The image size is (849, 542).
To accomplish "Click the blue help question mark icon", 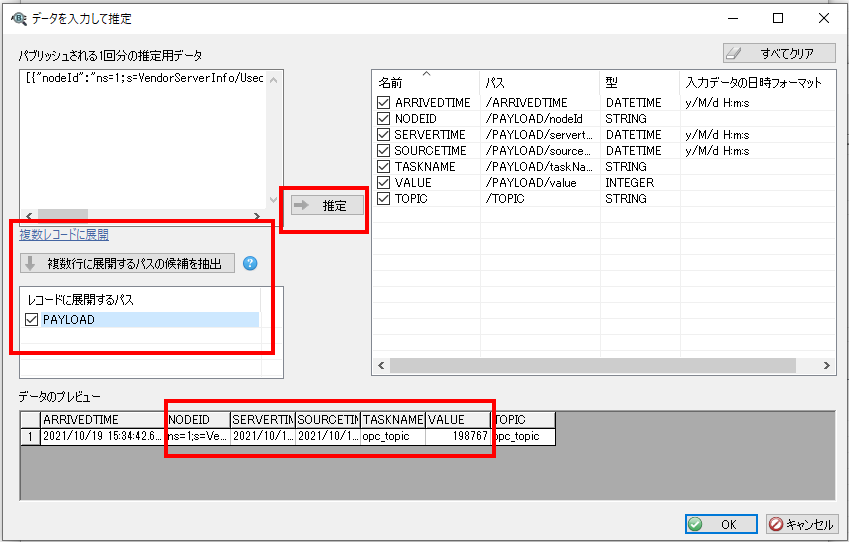I will pyautogui.click(x=250, y=264).
